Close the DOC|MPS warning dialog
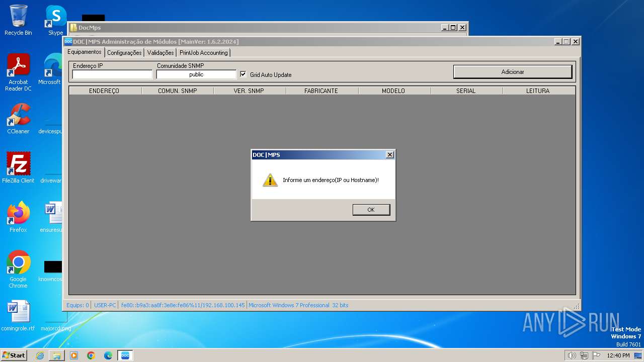 [389, 155]
